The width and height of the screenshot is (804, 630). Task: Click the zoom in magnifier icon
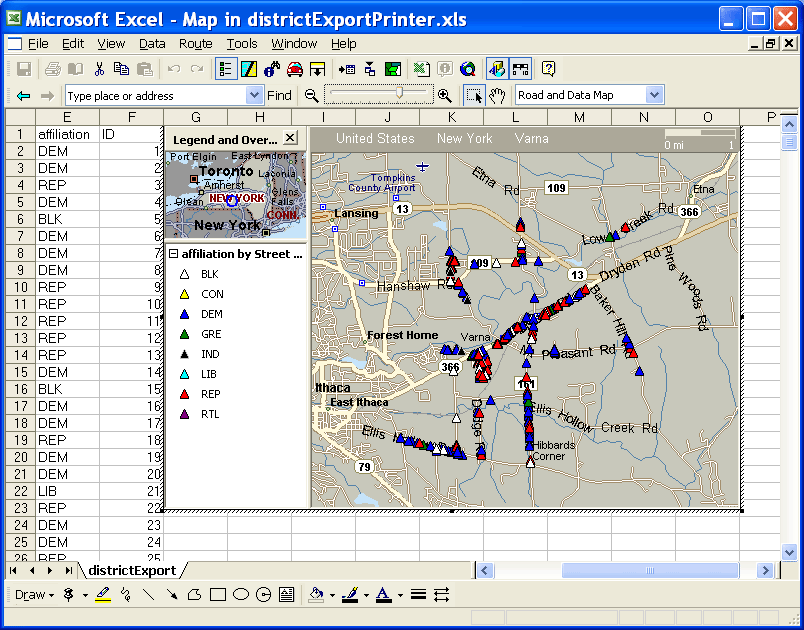click(x=444, y=95)
